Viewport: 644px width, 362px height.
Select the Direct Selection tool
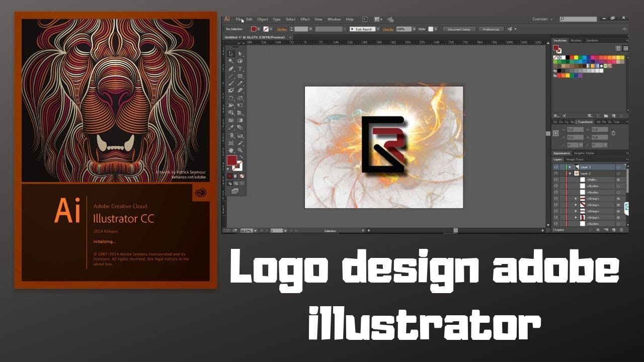[x=240, y=53]
